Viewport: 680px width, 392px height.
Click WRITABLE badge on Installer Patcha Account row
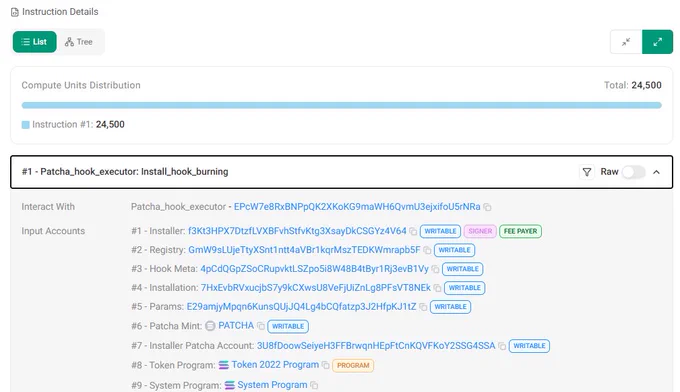tap(529, 346)
